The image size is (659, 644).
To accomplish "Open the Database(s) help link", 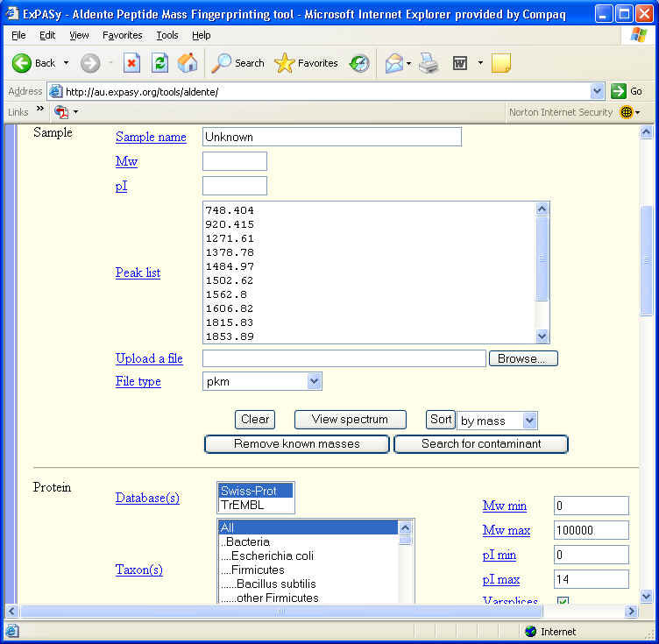I will pyautogui.click(x=147, y=498).
